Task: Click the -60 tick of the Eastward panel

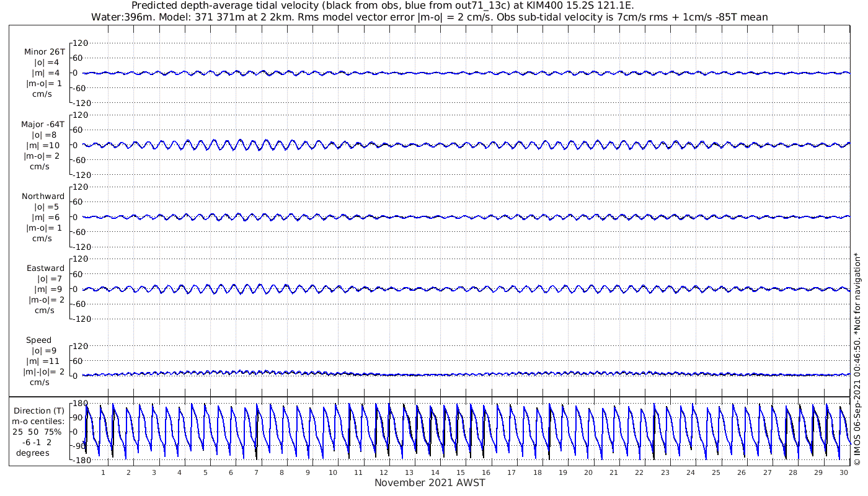Action: tap(79, 304)
